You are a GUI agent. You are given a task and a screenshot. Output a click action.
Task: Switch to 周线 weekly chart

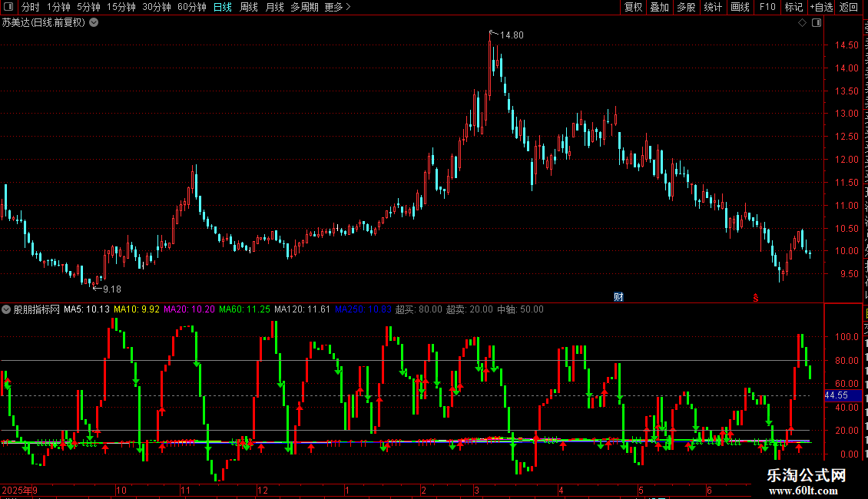click(249, 7)
